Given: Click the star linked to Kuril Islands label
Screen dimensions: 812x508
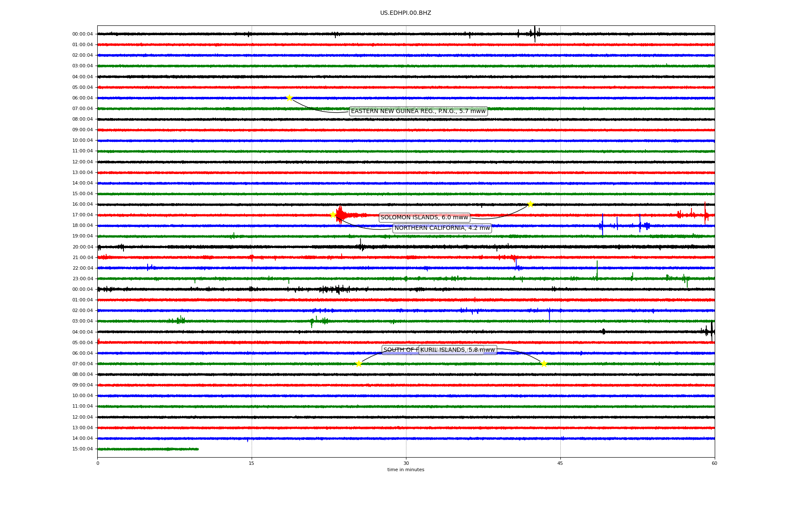Looking at the screenshot, I should pos(544,364).
